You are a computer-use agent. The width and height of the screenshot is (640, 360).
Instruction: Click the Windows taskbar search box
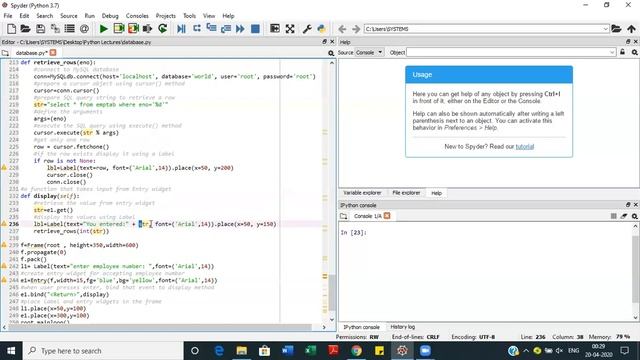103,351
